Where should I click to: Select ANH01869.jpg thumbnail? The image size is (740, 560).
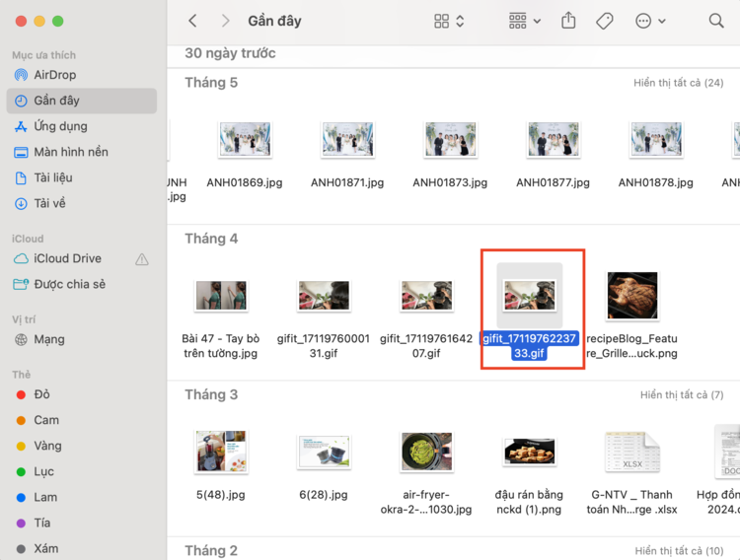pyautogui.click(x=245, y=139)
